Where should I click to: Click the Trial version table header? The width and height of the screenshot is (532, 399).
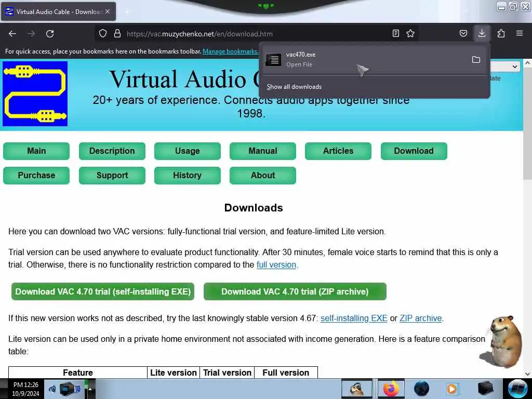(x=227, y=373)
